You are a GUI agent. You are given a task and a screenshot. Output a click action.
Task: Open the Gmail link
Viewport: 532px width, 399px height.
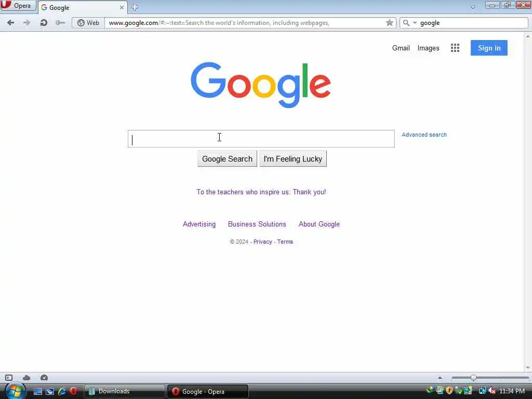[401, 48]
